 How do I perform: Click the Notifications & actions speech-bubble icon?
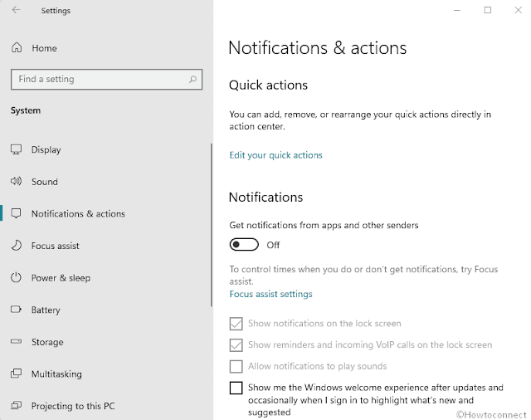[16, 213]
